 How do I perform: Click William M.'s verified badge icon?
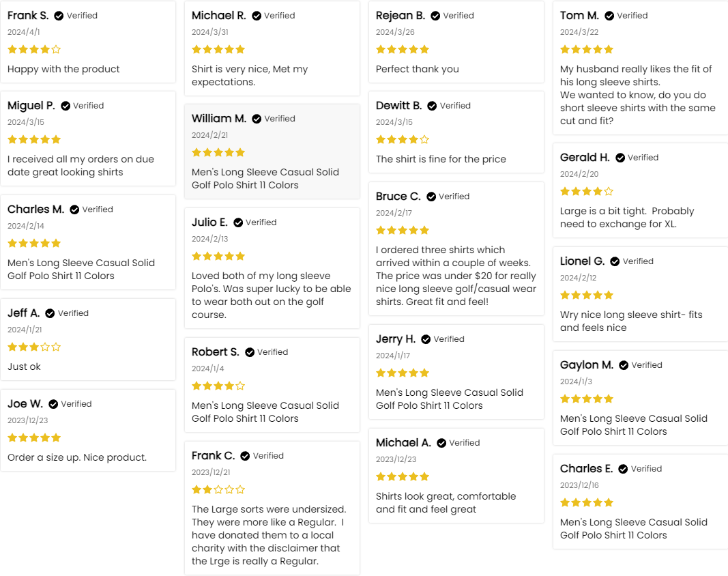257,119
